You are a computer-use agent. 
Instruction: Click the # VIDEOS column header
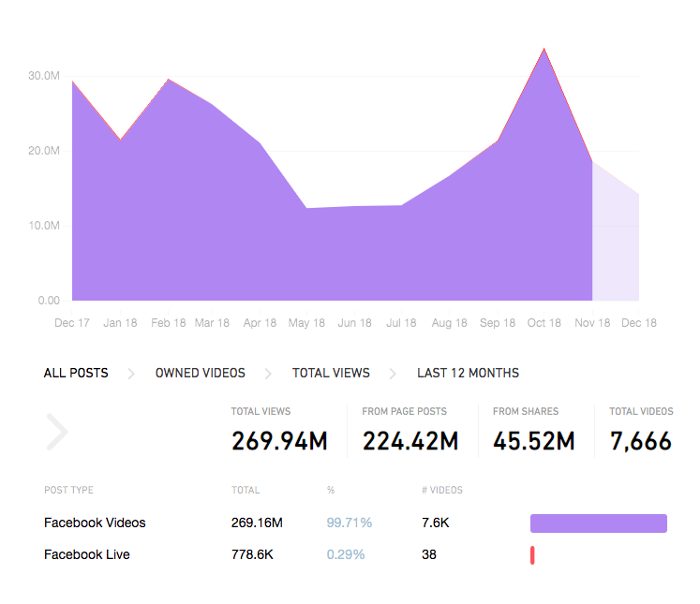coord(442,491)
